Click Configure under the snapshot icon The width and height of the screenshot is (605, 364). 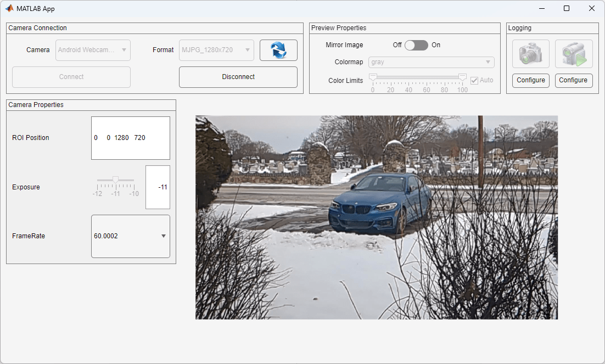pyautogui.click(x=530, y=80)
